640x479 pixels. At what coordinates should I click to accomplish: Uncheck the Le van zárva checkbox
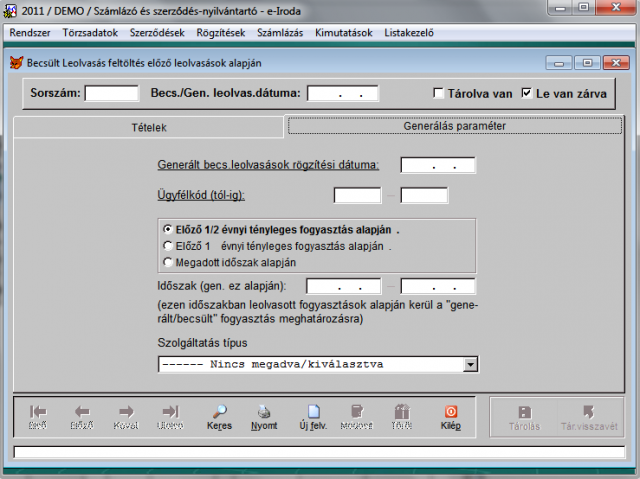click(528, 94)
